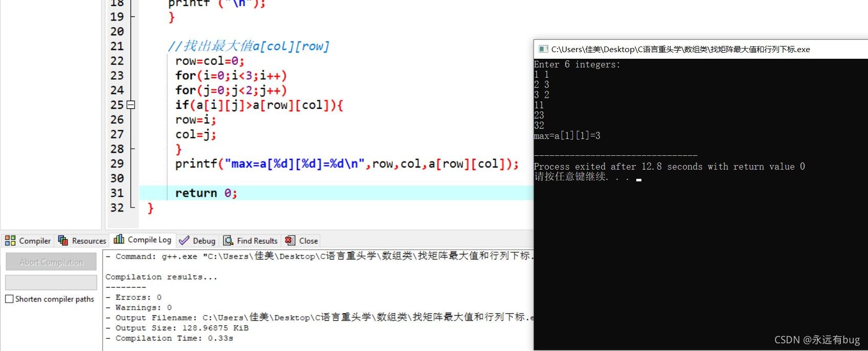Click closing brace on line 32
Screen dimensions: 868x351
coord(150,208)
